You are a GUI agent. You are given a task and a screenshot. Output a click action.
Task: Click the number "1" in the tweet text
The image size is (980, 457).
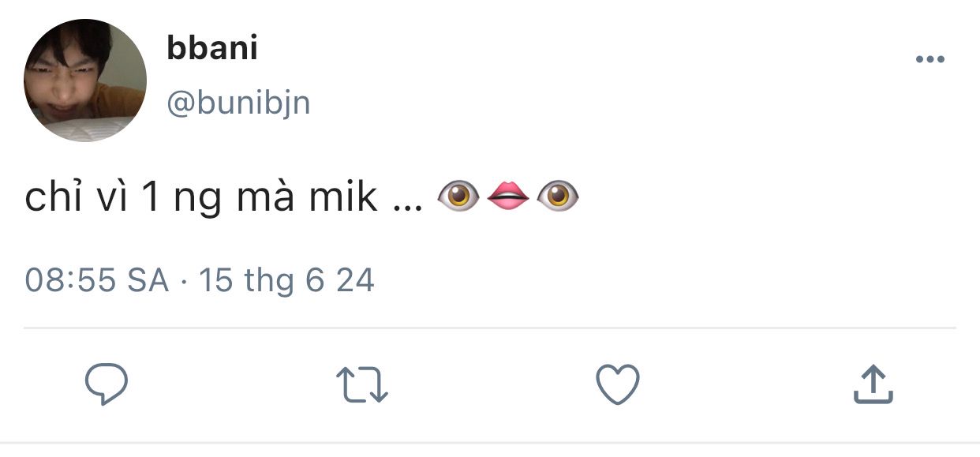[150, 197]
